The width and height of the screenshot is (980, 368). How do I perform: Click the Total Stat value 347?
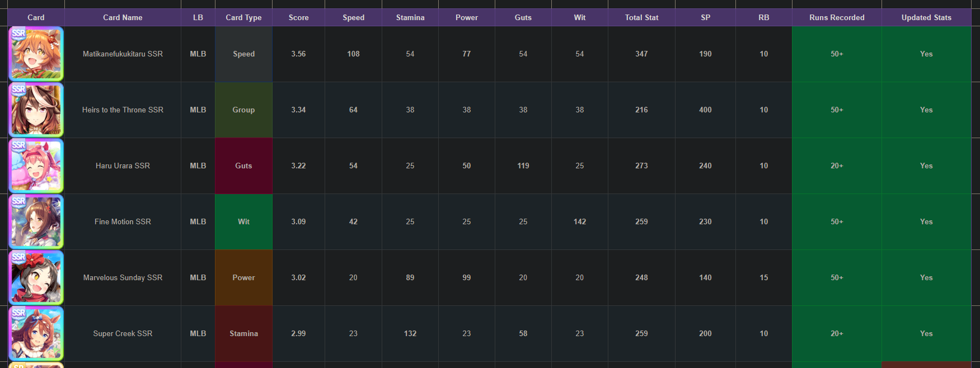641,54
